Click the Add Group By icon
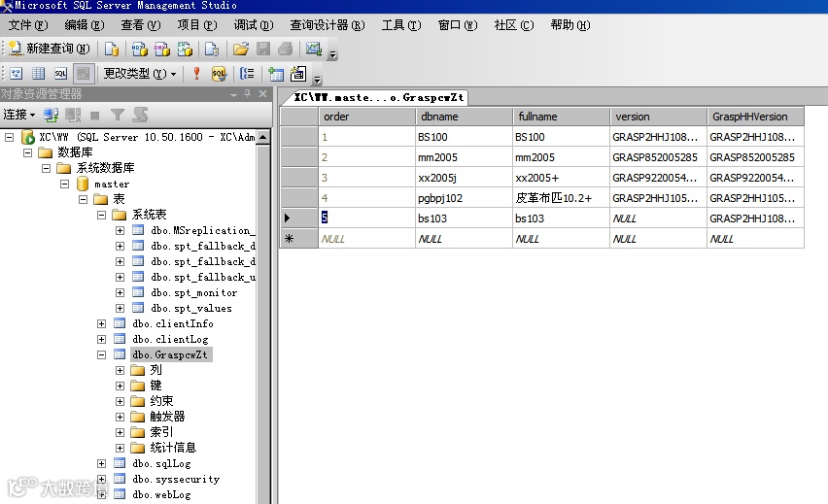 click(247, 74)
